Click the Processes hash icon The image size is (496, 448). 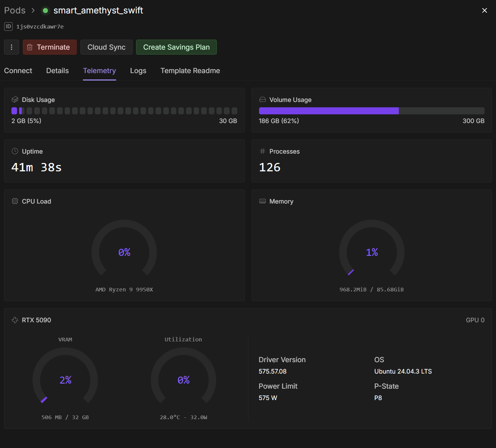click(x=262, y=151)
